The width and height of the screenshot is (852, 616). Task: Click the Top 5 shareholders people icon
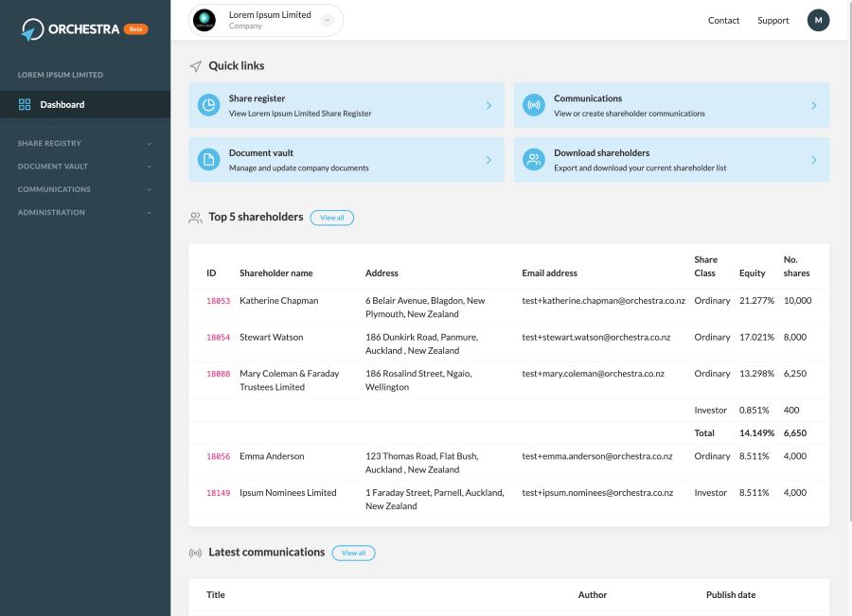click(195, 218)
